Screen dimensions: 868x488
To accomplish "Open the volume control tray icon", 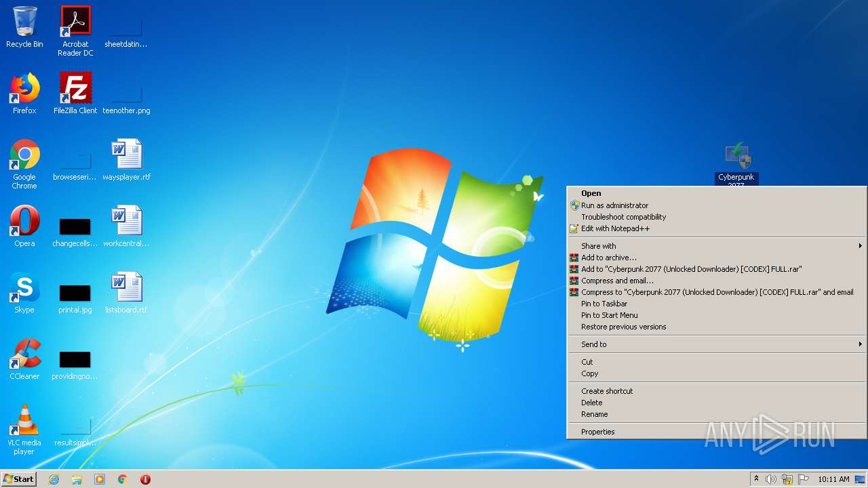I will tap(771, 479).
